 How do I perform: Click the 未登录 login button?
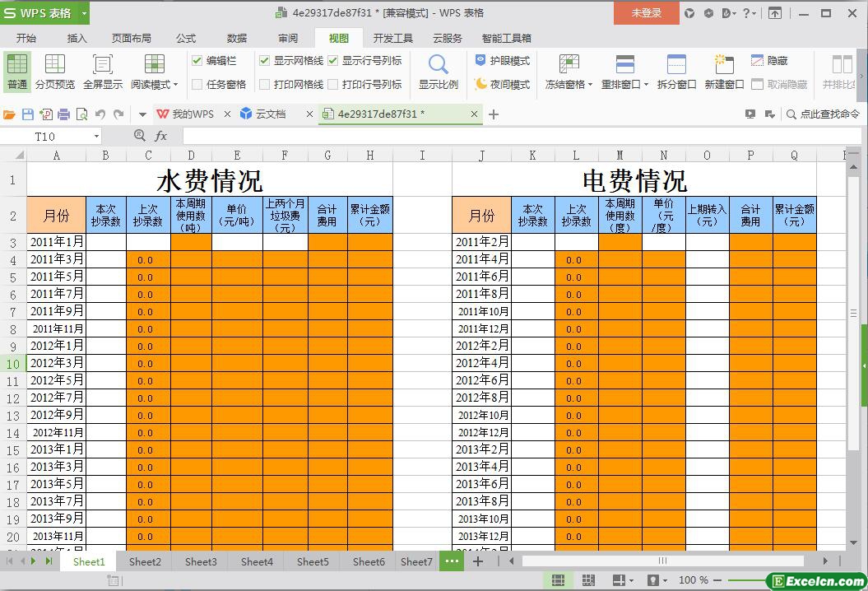coord(646,13)
